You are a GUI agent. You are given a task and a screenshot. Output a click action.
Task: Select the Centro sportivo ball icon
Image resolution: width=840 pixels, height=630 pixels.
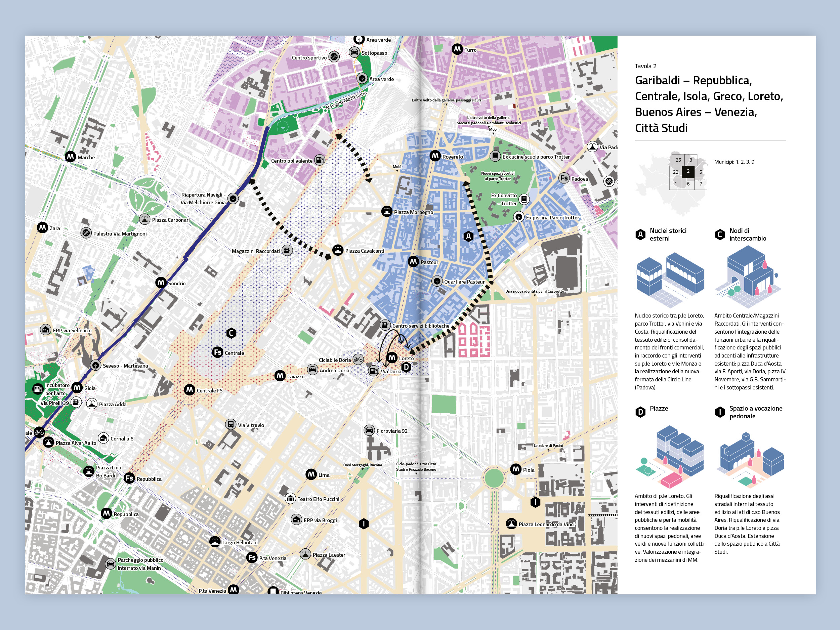(334, 56)
